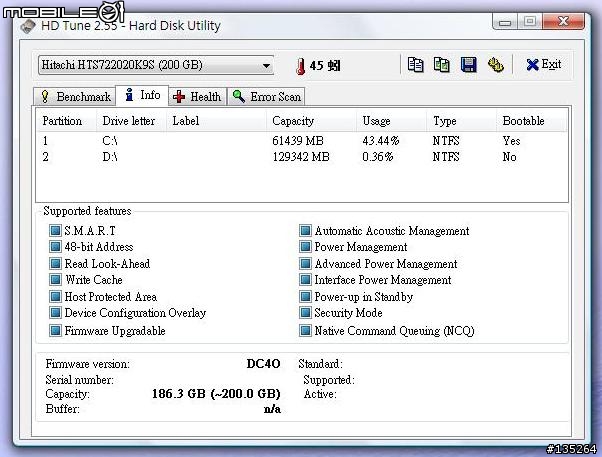This screenshot has height=457, width=602.
Task: Open the Health tab
Action: coord(197,96)
